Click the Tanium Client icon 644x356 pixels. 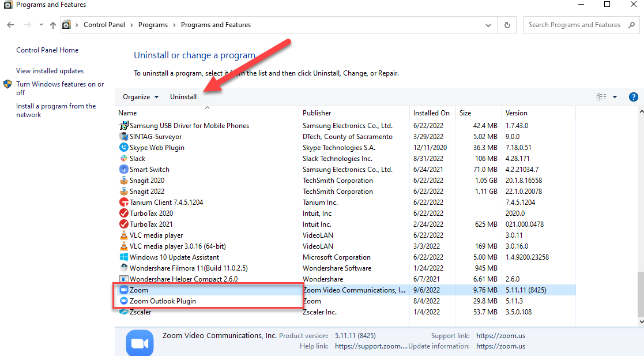click(123, 203)
